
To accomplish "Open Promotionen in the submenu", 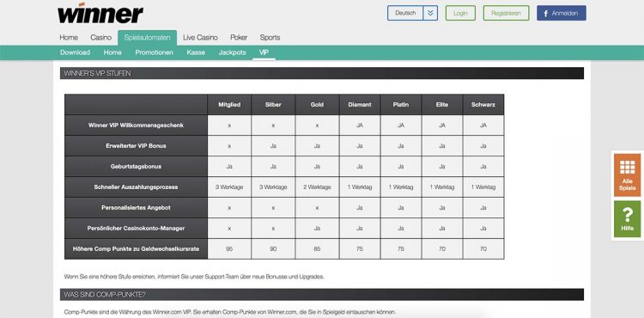I will [154, 52].
